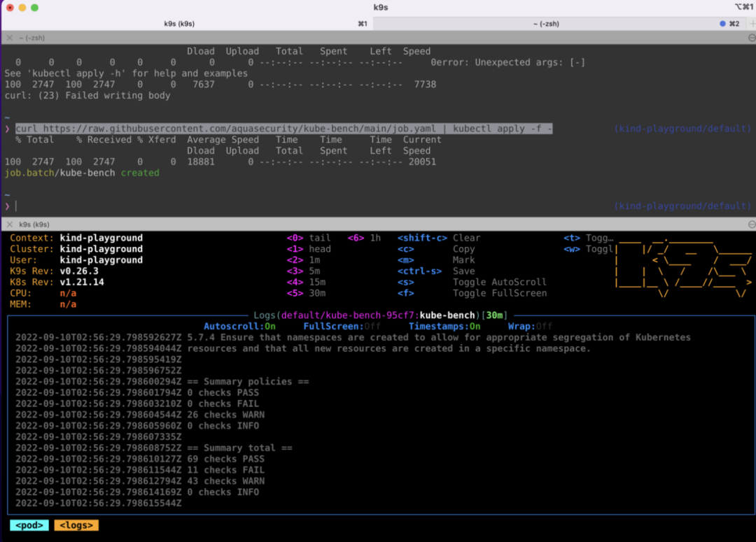Click the plus icon to open a new tab

pos(752,24)
